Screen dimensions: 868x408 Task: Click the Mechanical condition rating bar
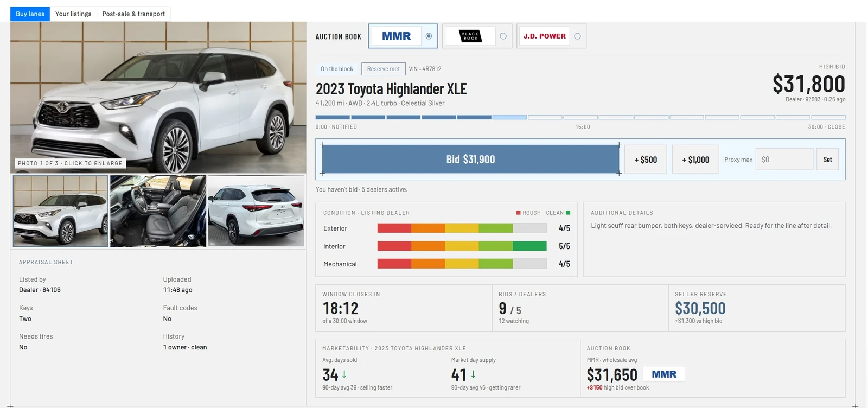[462, 264]
